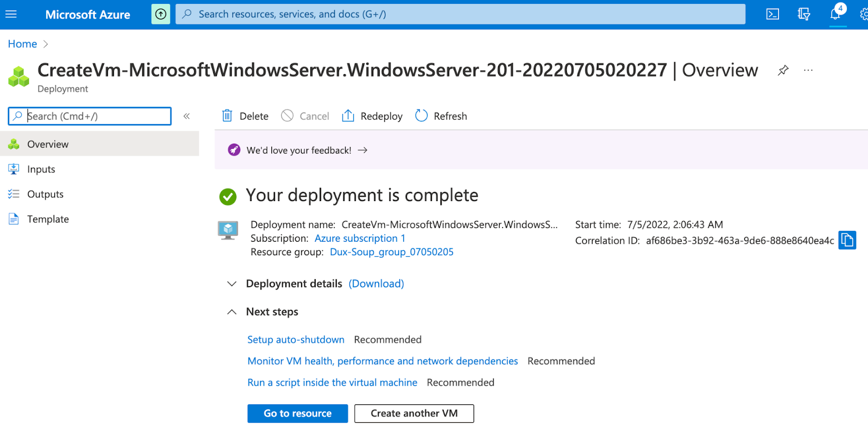Redeploy this deployment
This screenshot has height=439, width=868.
click(372, 116)
